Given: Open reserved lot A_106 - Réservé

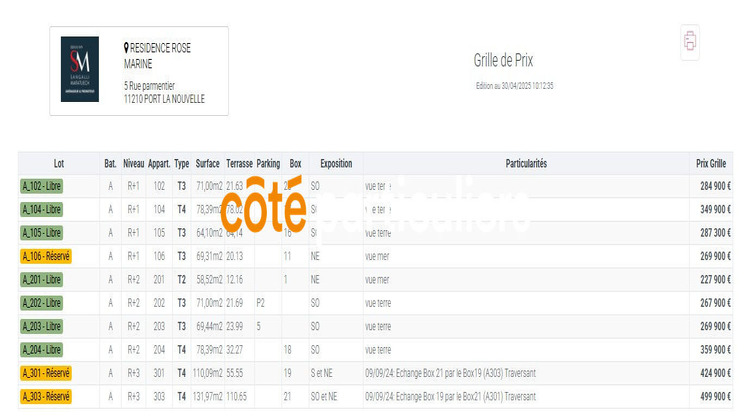Looking at the screenshot, I should click(x=45, y=256).
